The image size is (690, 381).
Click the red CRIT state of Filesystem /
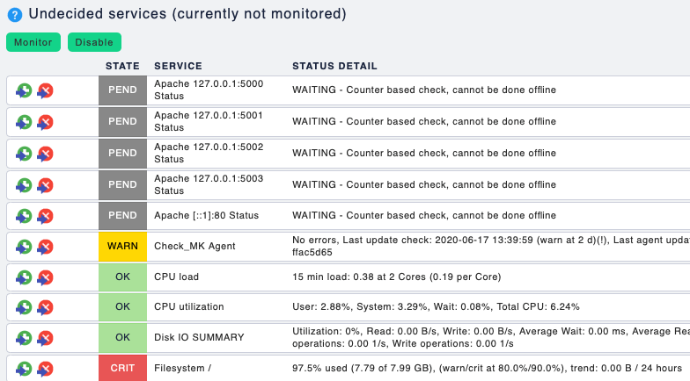pyautogui.click(x=123, y=368)
